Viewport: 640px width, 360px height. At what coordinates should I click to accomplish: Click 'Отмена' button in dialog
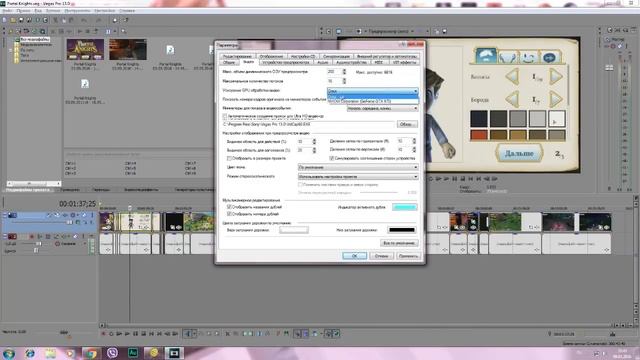[381, 256]
